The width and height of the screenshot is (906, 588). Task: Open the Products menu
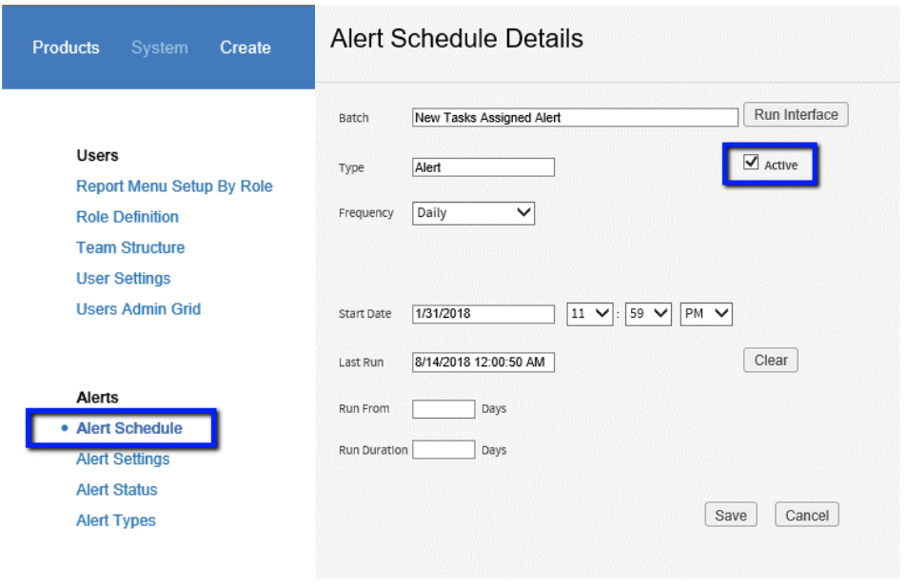point(66,48)
